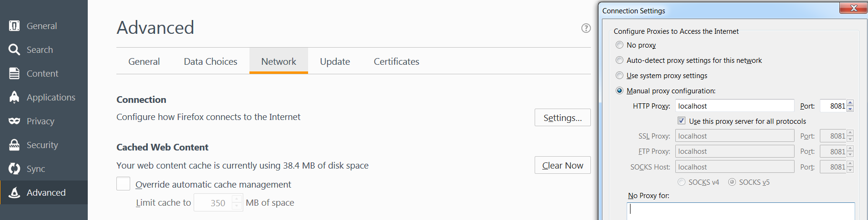Open Content preferences document icon
The width and height of the screenshot is (868, 220).
pos(14,73)
